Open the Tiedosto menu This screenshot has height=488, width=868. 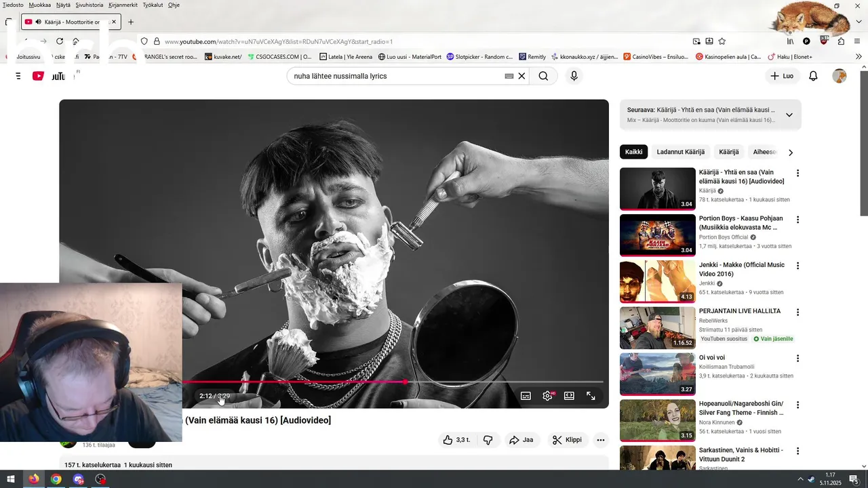[13, 5]
